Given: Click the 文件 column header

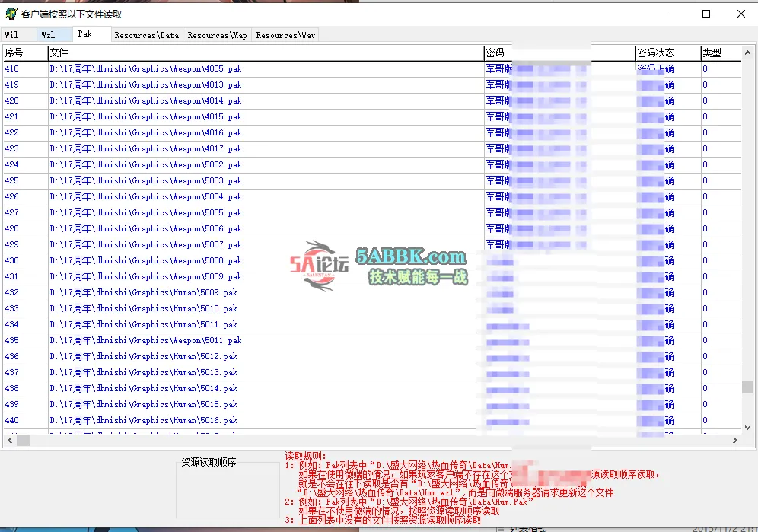Looking at the screenshot, I should 266,53.
